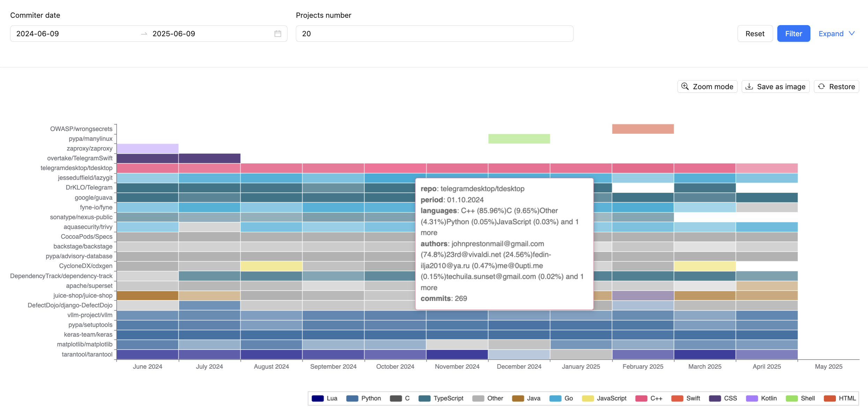Click the pypa/manylinux axis label

click(x=91, y=139)
